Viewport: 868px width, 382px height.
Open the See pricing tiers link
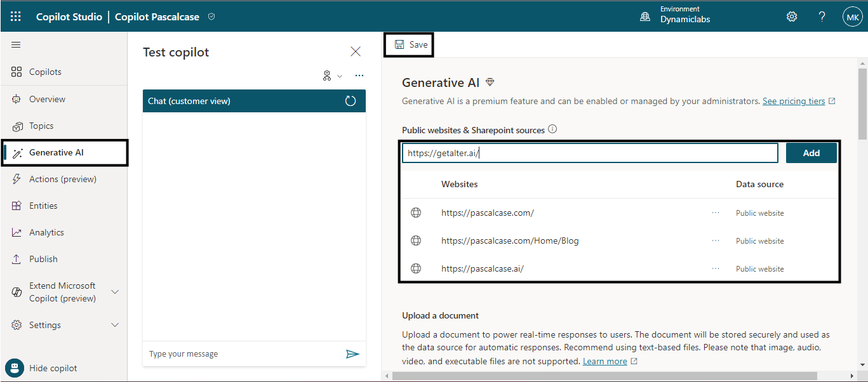point(794,101)
